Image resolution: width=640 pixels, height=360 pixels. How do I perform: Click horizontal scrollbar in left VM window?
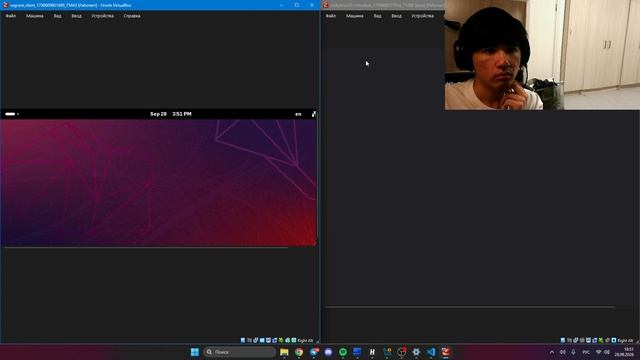point(146,247)
